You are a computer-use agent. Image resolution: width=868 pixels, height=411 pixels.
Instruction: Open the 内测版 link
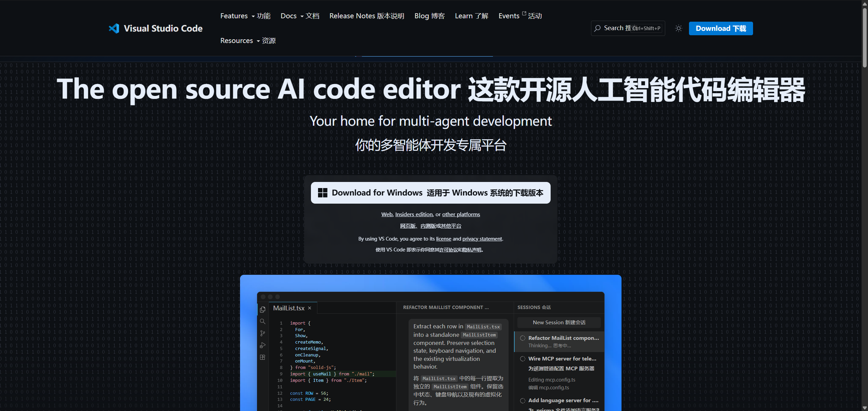click(428, 226)
